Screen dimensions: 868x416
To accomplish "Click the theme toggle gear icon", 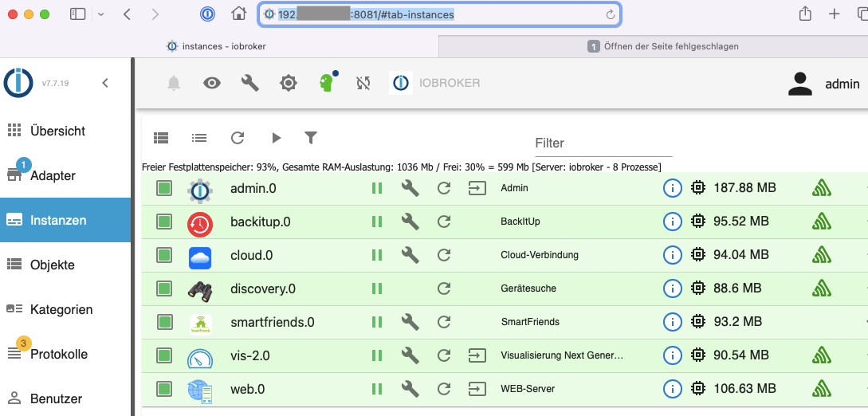I will (x=289, y=83).
